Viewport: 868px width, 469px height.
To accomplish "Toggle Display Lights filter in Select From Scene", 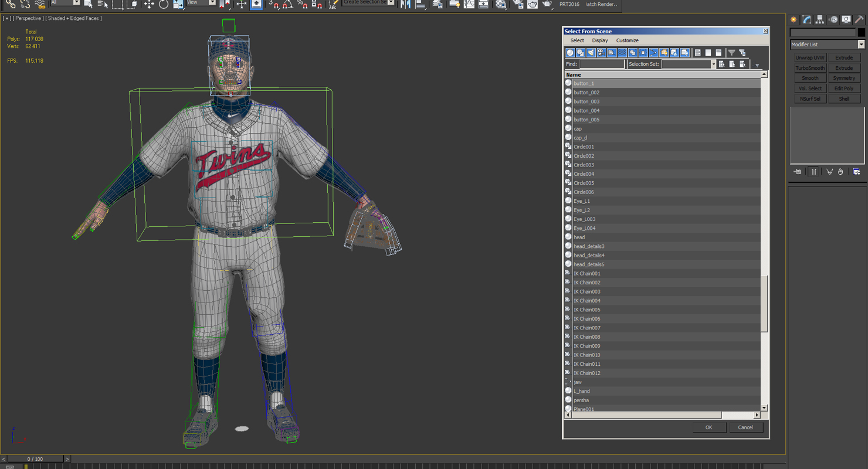I will 591,53.
